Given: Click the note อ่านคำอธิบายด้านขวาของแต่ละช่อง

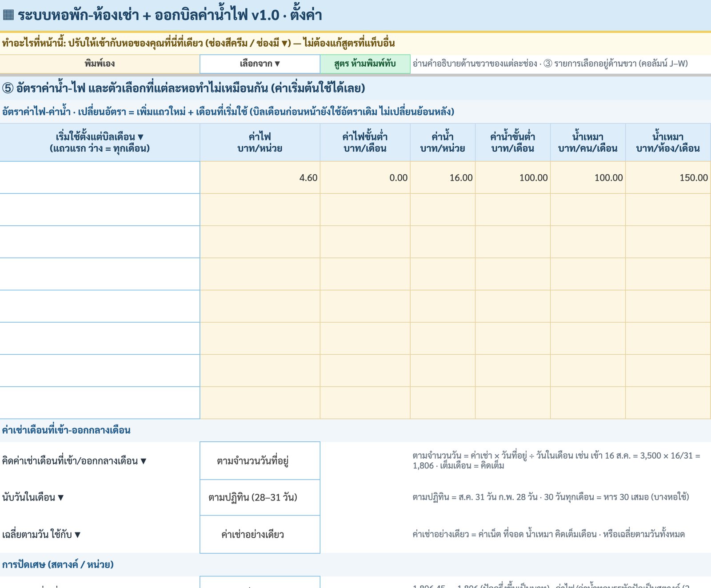Looking at the screenshot, I should 550,64.
